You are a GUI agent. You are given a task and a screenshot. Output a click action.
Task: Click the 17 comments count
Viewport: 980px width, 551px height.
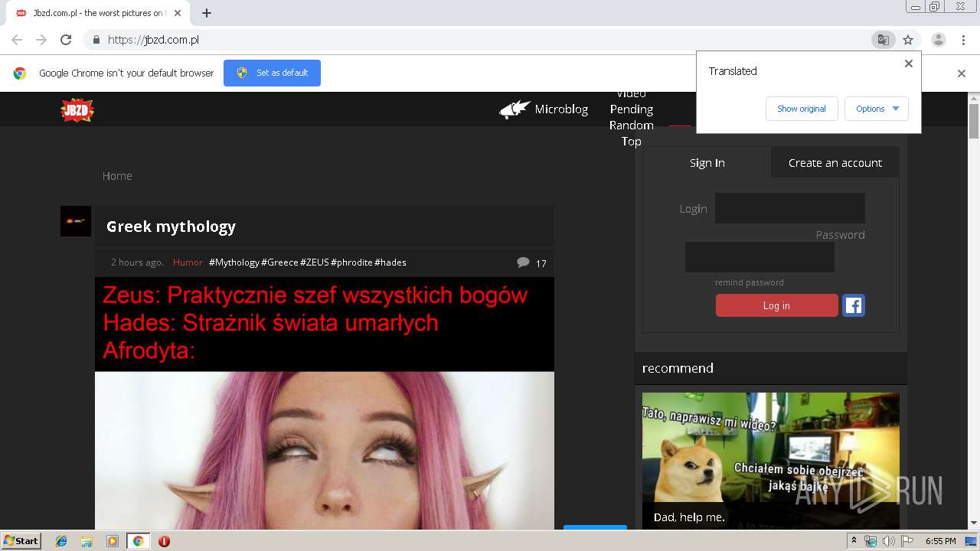tap(541, 263)
